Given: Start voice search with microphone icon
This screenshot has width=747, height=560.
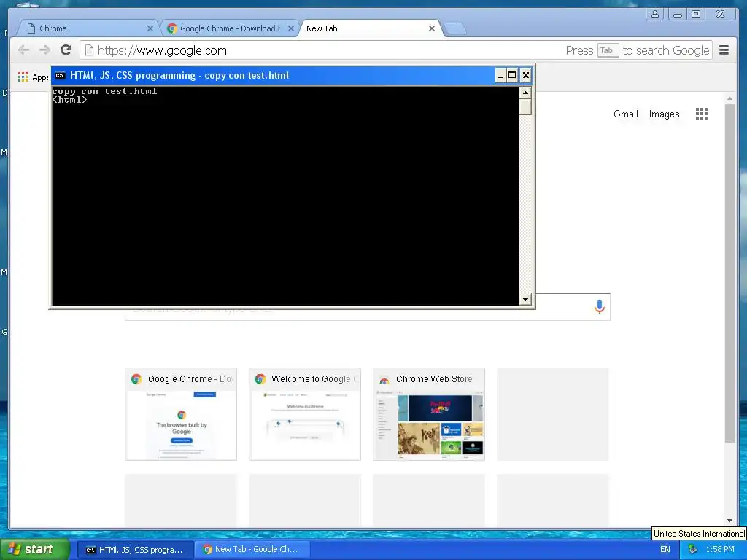Looking at the screenshot, I should [600, 307].
